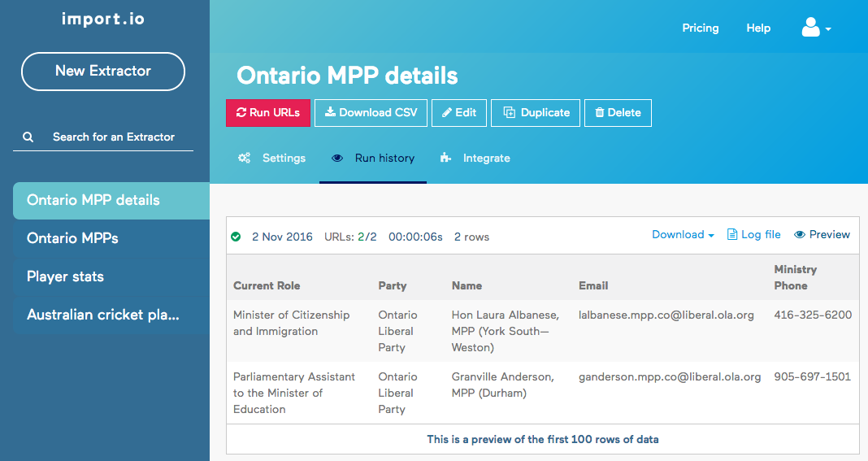Click the Ministry Phone column header

pos(796,277)
